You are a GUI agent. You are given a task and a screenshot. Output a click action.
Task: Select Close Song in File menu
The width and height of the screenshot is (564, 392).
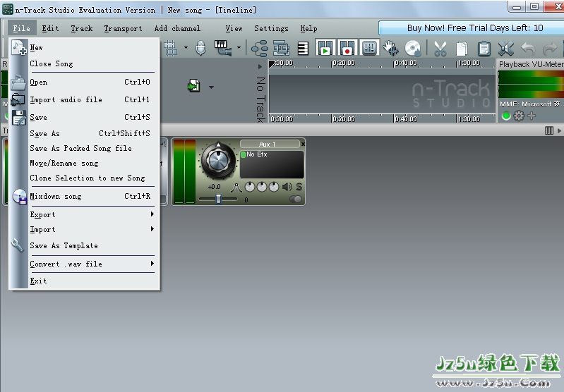pyautogui.click(x=84, y=63)
